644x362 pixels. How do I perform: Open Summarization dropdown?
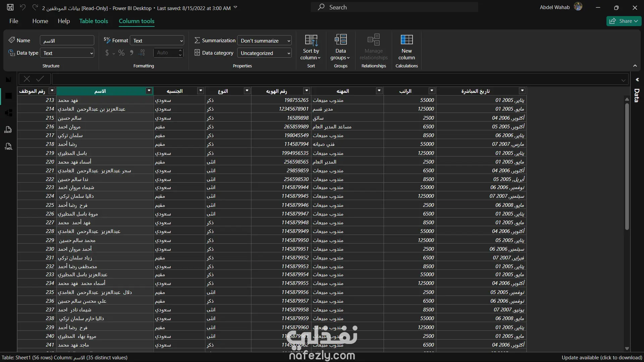(x=264, y=41)
